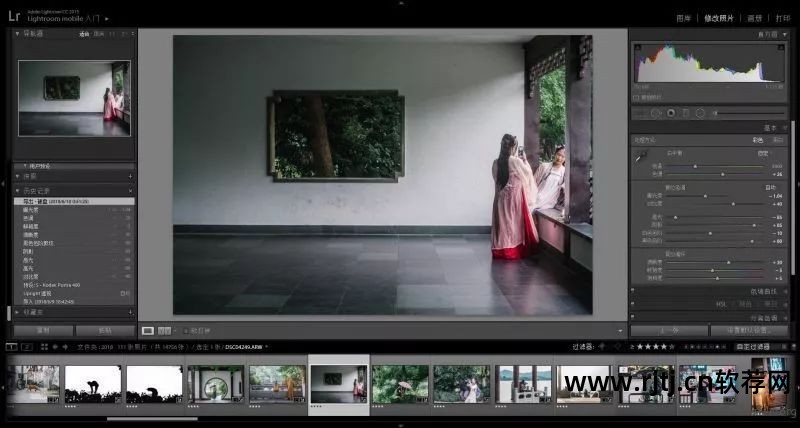Switch to loupe view mode icon
This screenshot has height=428, width=800.
click(148, 330)
